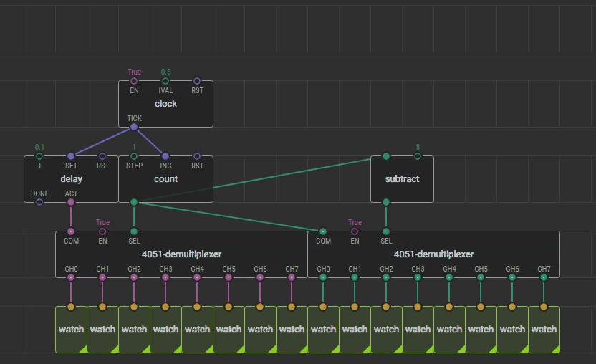This screenshot has width=596, height=364.
Task: Click the RST input pin on count node
Action: 197,156
